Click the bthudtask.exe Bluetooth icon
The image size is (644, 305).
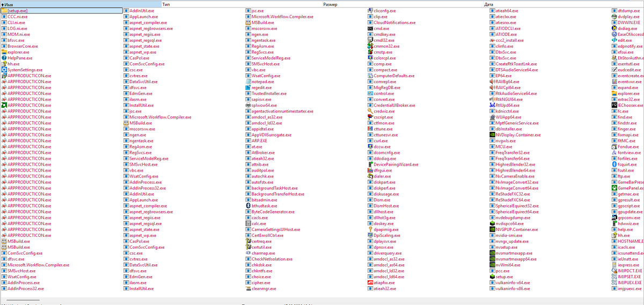click(248, 206)
